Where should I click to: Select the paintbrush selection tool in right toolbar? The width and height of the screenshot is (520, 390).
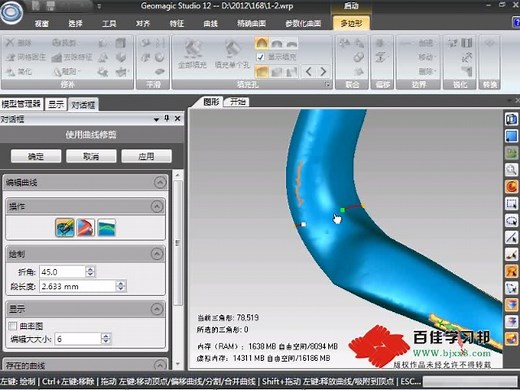point(511,254)
